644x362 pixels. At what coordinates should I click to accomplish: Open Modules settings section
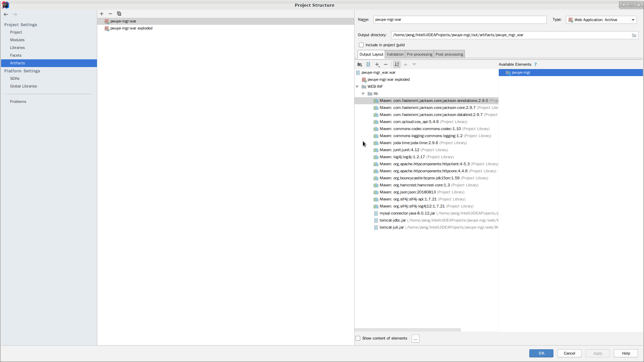[x=17, y=40]
